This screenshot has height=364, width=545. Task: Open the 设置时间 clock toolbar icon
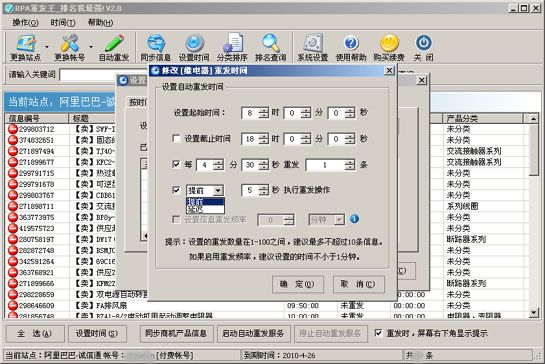[194, 48]
